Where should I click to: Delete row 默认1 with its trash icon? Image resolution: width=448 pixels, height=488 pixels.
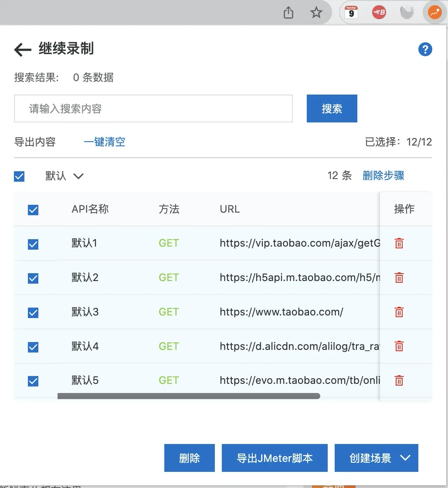click(x=399, y=243)
